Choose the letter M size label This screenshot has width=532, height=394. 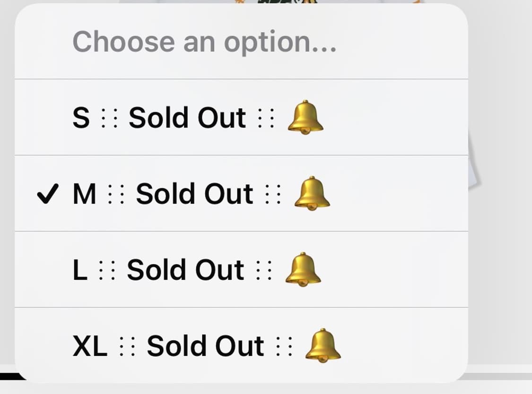[x=85, y=194]
